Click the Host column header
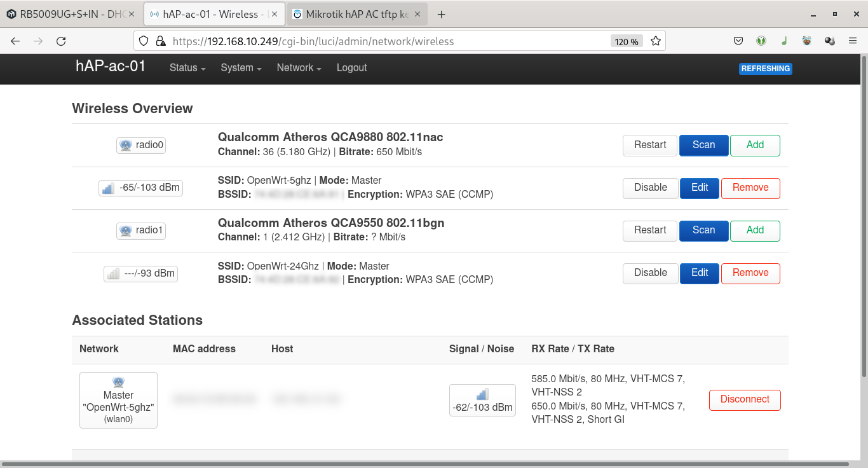 [282, 349]
